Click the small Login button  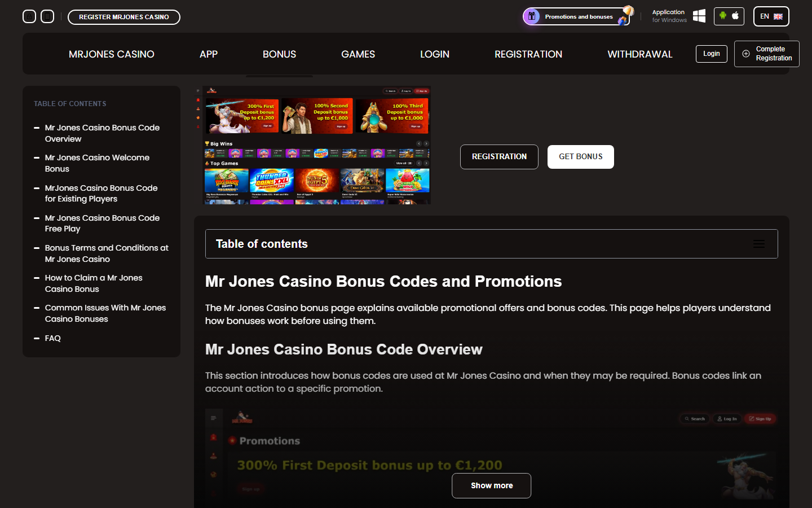[x=711, y=54]
